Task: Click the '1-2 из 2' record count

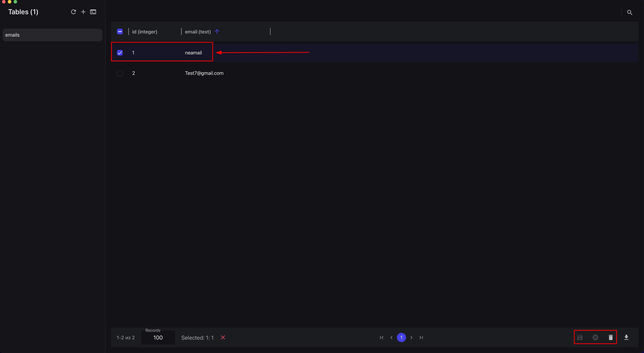Action: [125, 338]
